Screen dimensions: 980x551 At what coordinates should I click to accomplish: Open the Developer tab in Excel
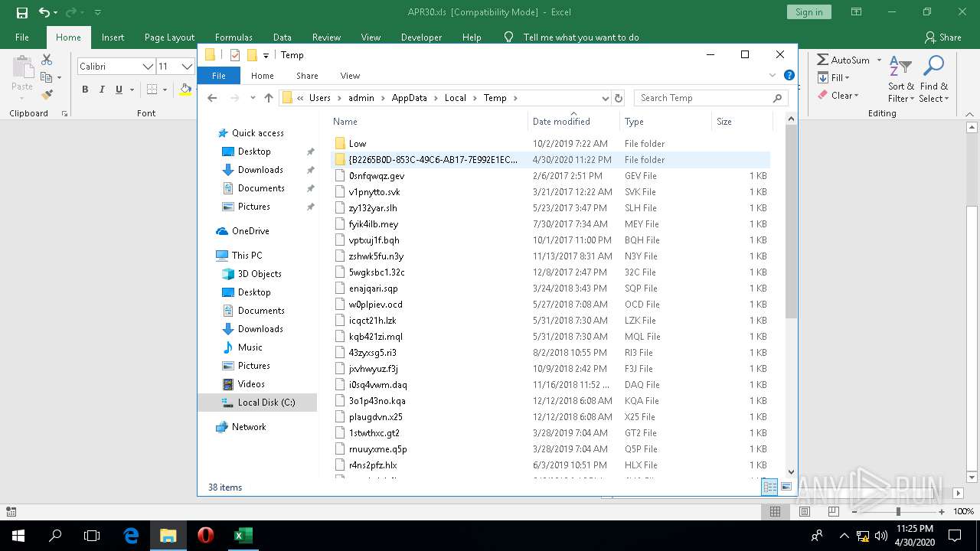(421, 37)
